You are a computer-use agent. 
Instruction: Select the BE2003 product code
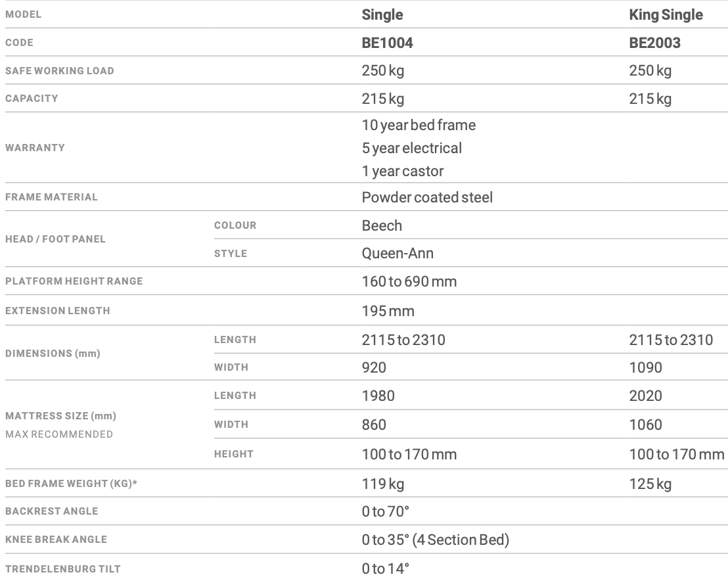pos(654,43)
